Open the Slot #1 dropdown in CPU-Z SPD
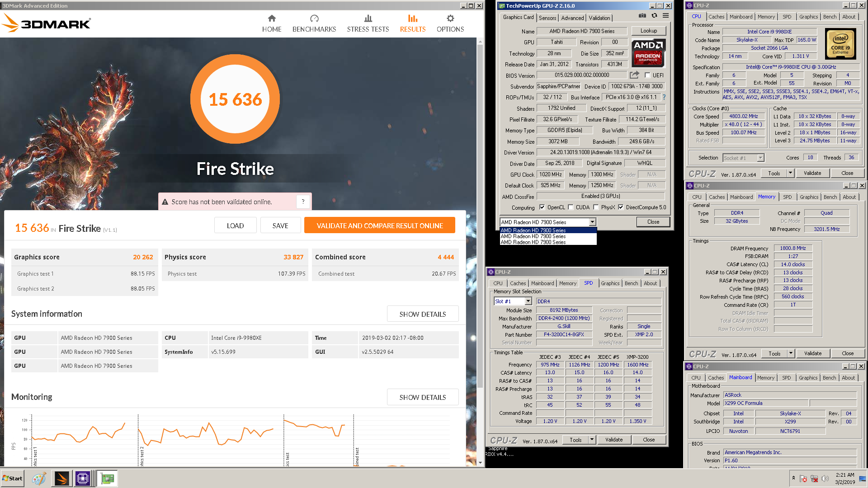 point(528,301)
